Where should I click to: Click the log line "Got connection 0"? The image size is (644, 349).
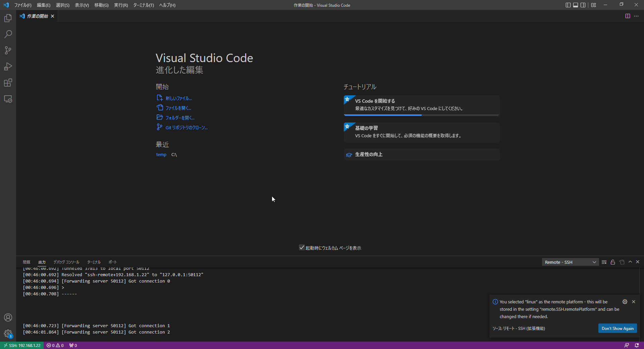[96, 281]
